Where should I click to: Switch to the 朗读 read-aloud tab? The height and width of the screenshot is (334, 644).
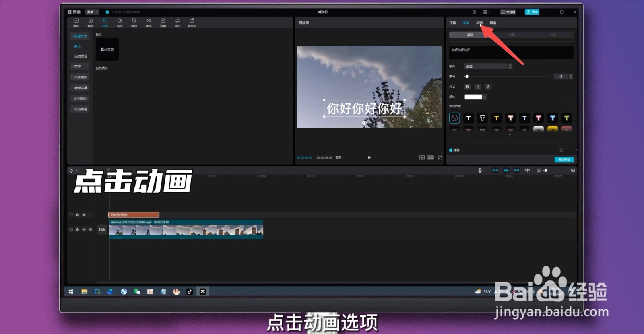pyautogui.click(x=493, y=23)
